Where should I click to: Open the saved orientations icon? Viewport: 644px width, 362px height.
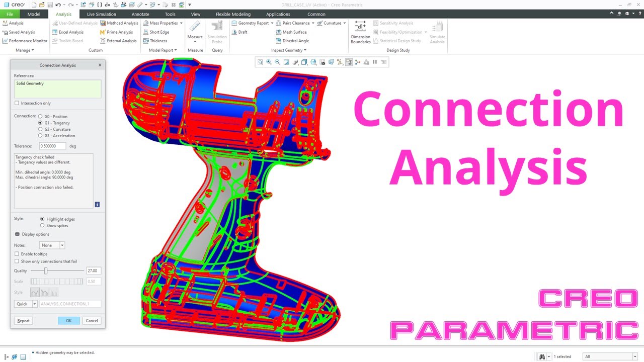(x=313, y=62)
